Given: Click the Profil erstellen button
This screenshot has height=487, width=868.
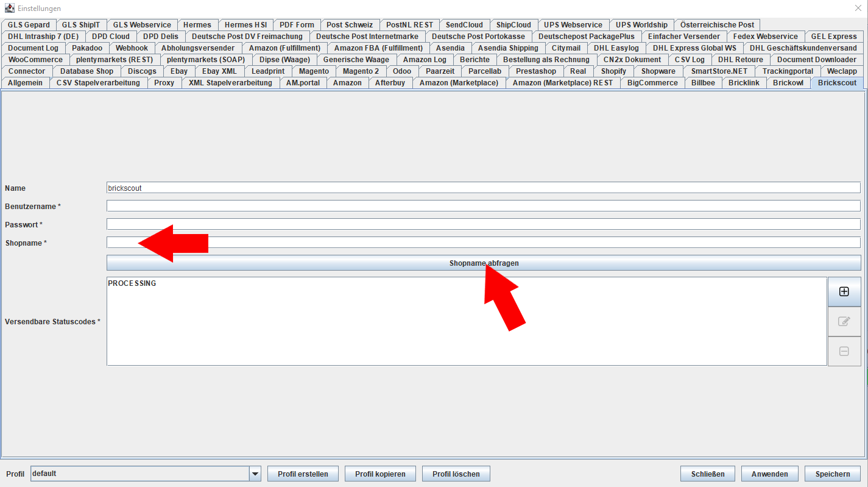Looking at the screenshot, I should [303, 474].
